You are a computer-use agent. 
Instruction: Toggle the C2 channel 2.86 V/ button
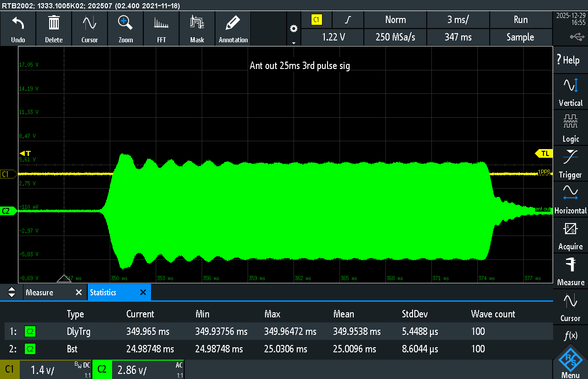coord(138,369)
